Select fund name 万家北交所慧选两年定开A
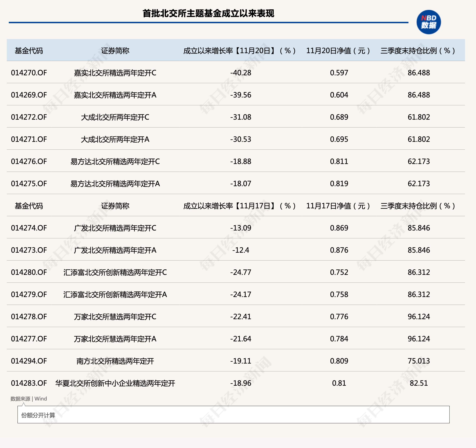476x448 pixels. click(115, 339)
